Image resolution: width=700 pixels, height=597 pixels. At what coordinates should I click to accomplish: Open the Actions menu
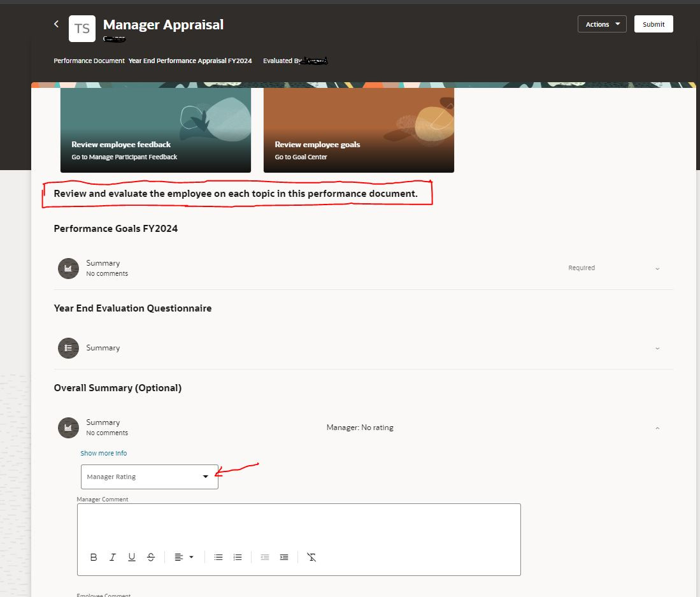(x=601, y=24)
